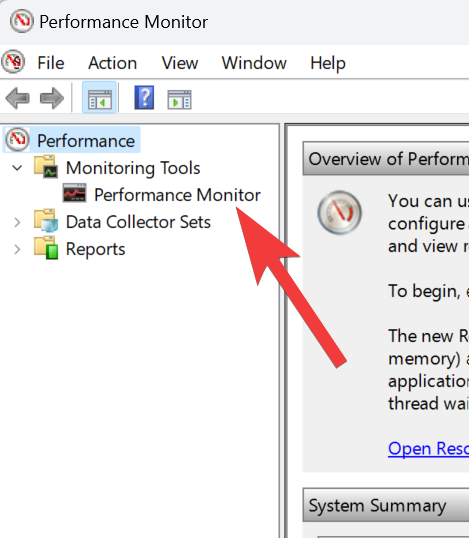Toggle Show/Hide Console Tree toolbar icon
Image resolution: width=469 pixels, height=538 pixels.
tap(99, 98)
